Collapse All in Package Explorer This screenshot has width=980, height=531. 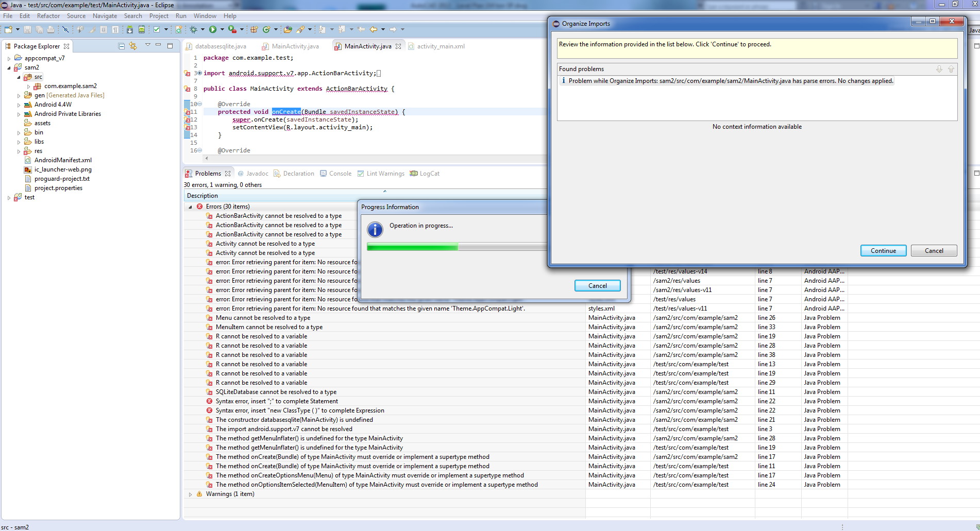point(122,46)
